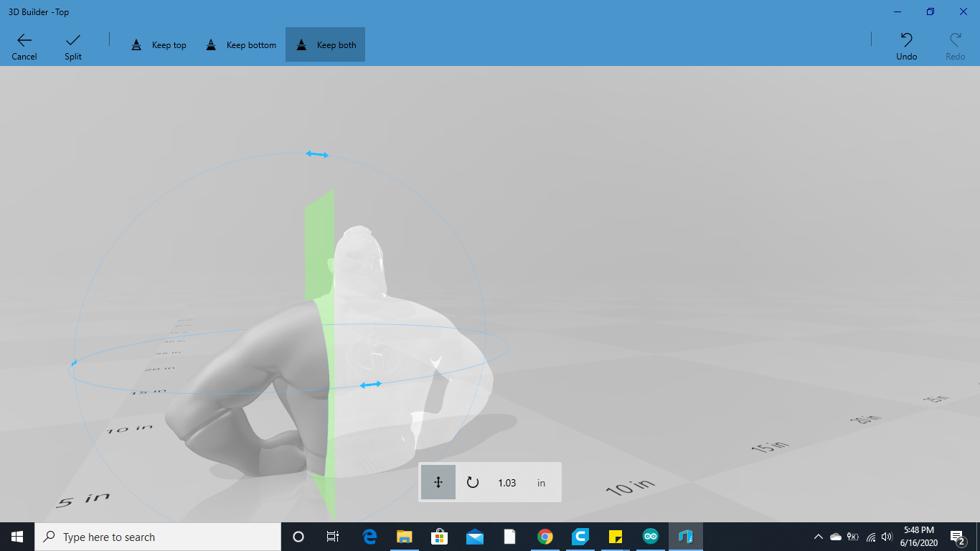Click the speaker icon in the system tray

887,536
